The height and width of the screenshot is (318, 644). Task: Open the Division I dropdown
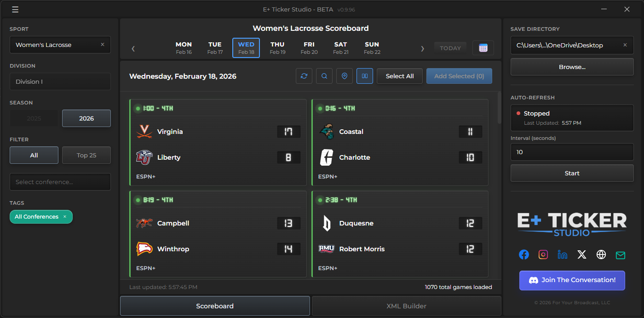click(60, 81)
